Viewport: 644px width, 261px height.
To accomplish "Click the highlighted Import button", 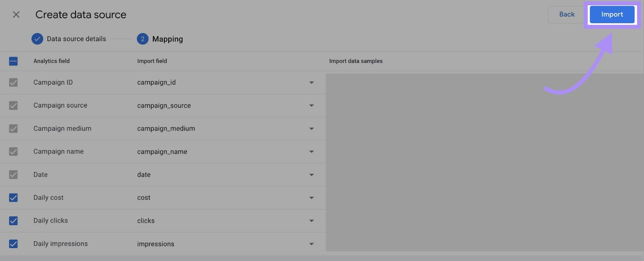I will (x=611, y=14).
